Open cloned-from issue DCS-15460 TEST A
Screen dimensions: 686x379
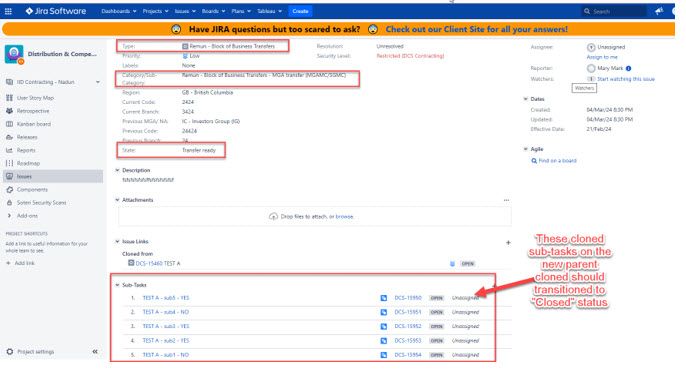point(158,263)
